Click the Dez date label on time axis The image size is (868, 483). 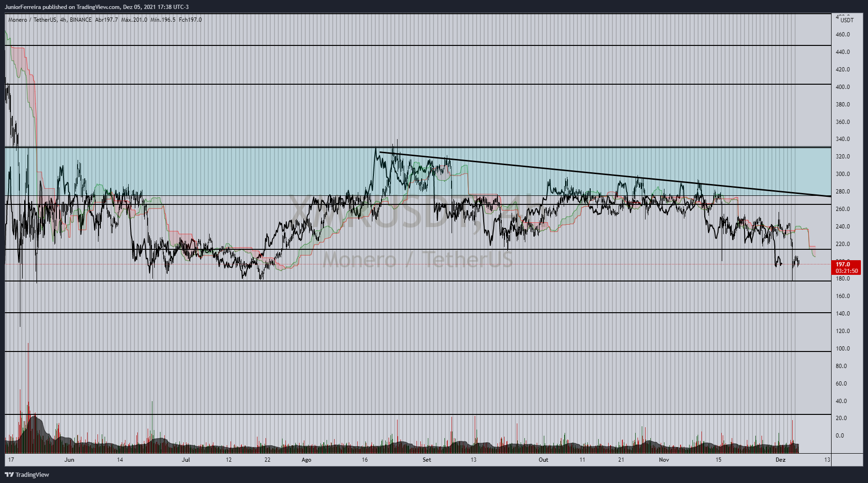[x=780, y=460]
